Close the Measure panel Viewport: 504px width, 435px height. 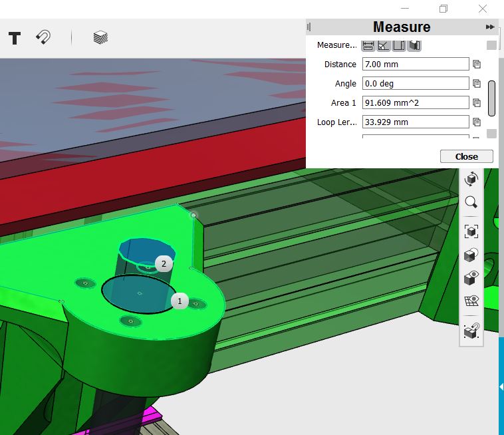point(466,156)
